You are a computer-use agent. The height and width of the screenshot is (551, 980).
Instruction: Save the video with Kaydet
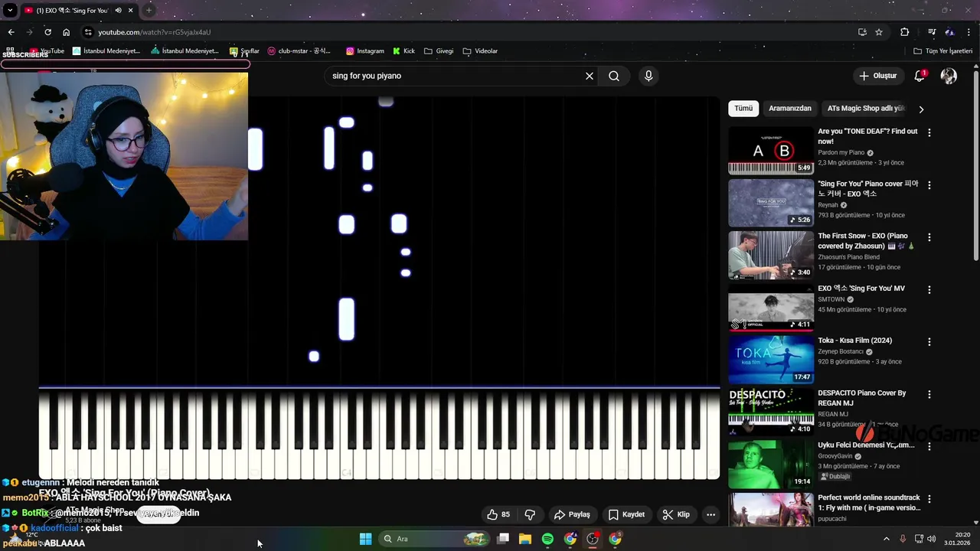[626, 514]
